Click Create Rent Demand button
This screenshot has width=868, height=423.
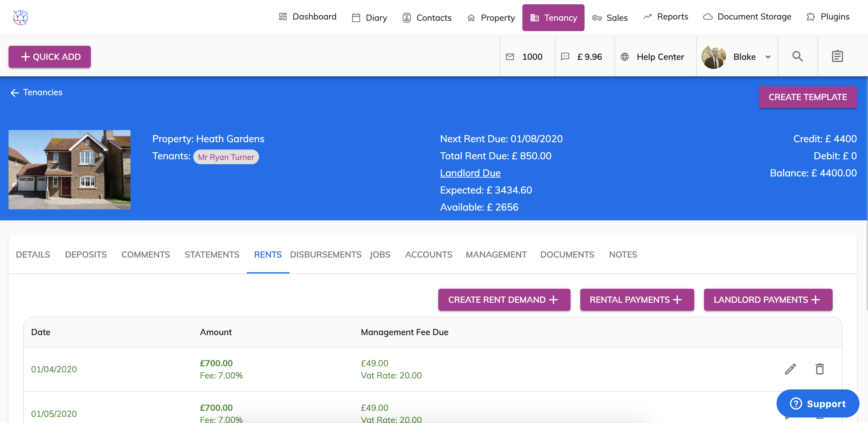click(504, 299)
